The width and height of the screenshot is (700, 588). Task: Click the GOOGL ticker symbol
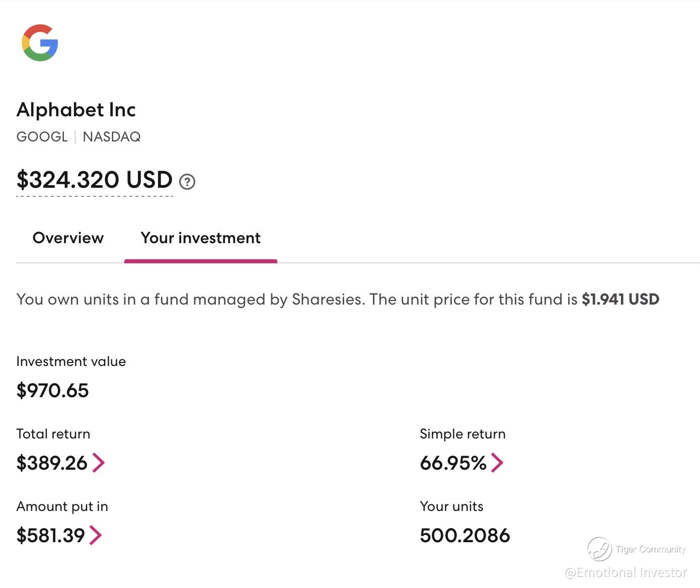[x=42, y=137]
